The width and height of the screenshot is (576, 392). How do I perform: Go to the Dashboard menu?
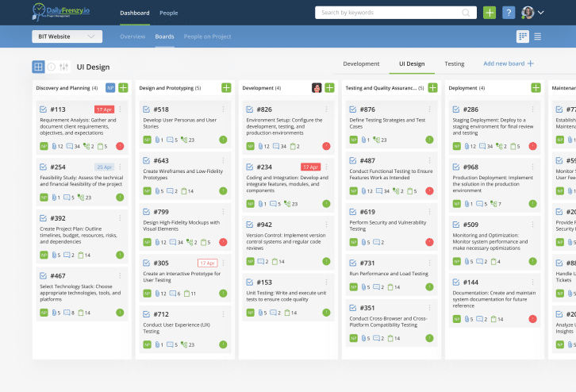tap(135, 13)
